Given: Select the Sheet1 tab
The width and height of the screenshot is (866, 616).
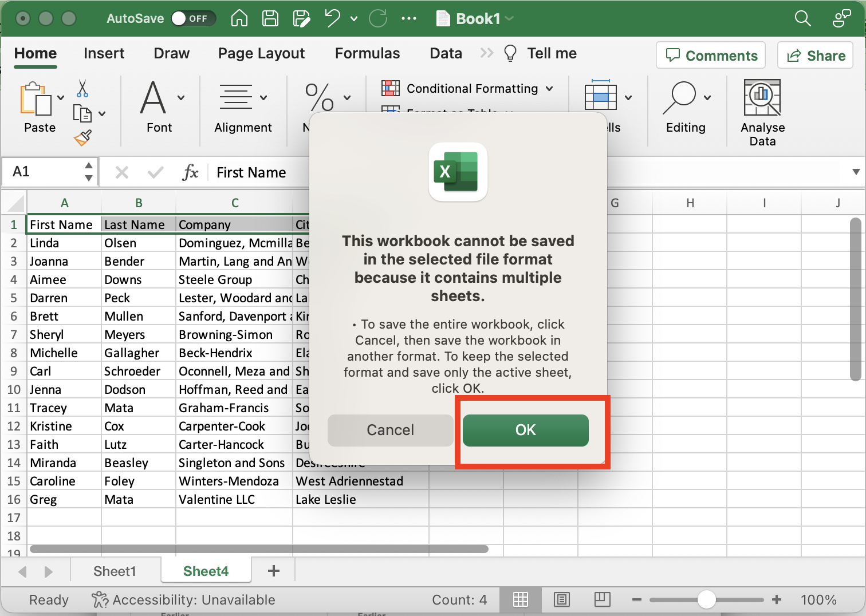Looking at the screenshot, I should [x=114, y=571].
